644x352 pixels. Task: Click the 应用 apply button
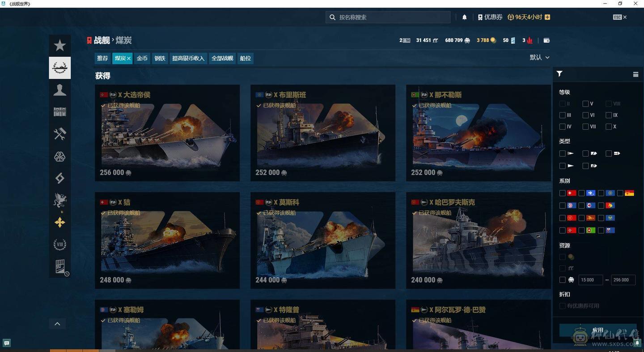(598, 330)
